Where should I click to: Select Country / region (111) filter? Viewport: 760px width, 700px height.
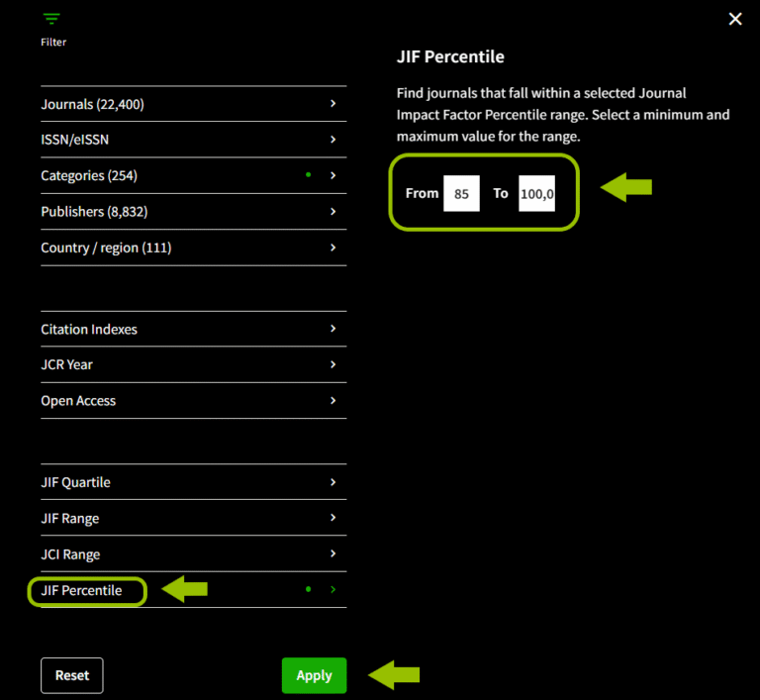coord(106,248)
